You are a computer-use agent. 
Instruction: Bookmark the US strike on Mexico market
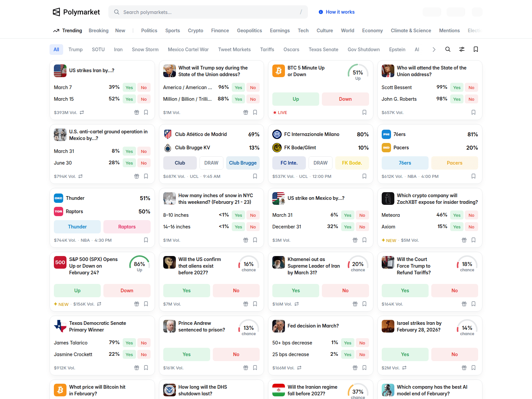coord(364,240)
